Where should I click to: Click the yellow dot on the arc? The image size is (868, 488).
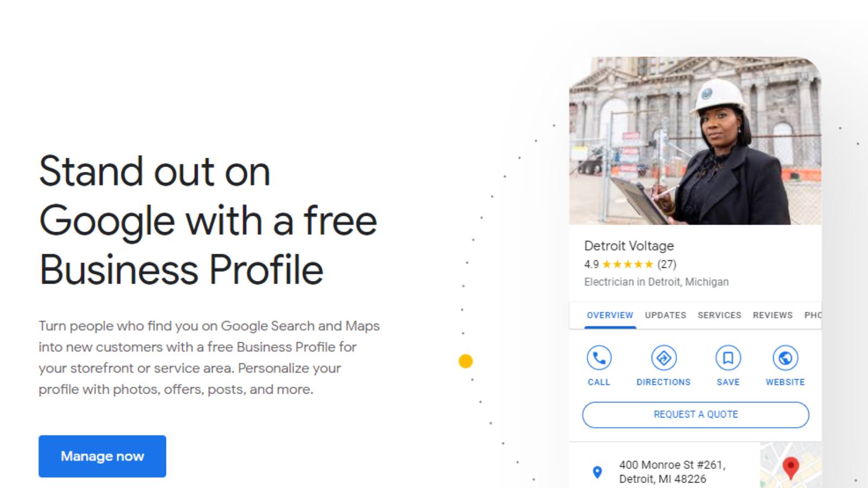[x=465, y=361]
